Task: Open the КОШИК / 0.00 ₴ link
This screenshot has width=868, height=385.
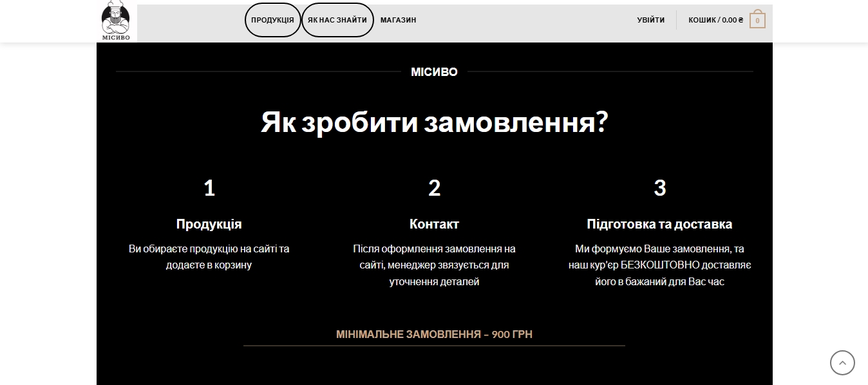Action: click(715, 20)
